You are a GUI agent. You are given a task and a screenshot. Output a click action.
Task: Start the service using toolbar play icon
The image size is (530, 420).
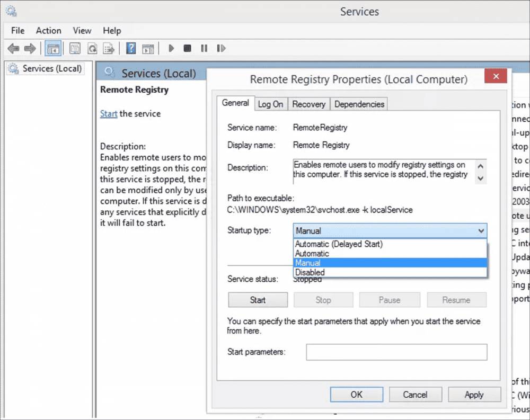coord(171,48)
